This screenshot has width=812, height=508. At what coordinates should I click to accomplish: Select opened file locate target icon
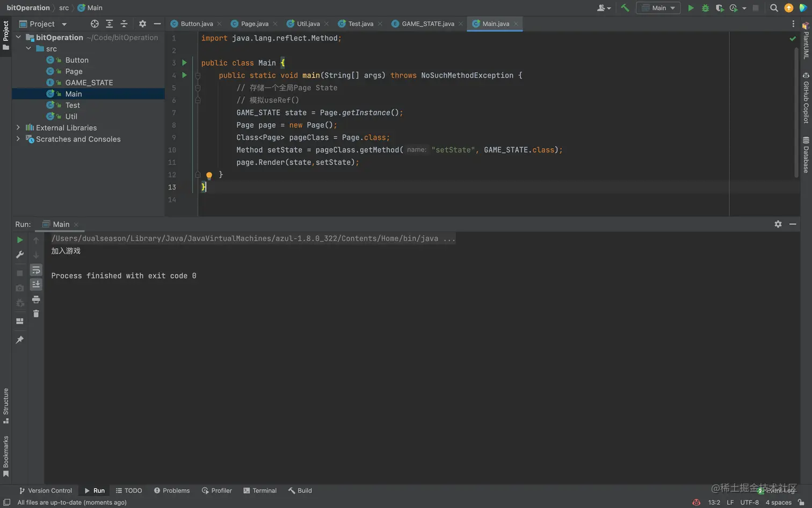click(95, 24)
